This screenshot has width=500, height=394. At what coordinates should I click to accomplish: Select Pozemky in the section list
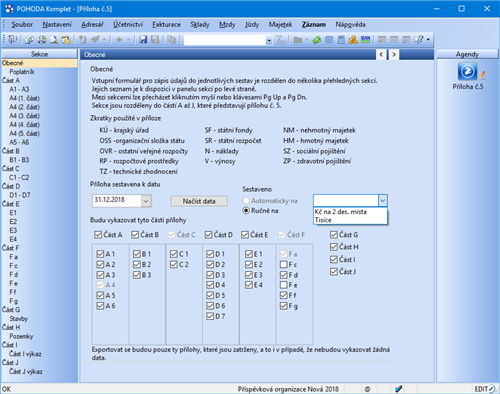(21, 336)
